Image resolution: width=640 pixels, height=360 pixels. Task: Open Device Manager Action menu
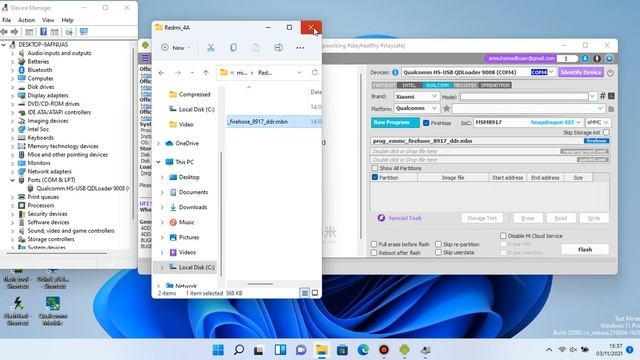[27, 20]
